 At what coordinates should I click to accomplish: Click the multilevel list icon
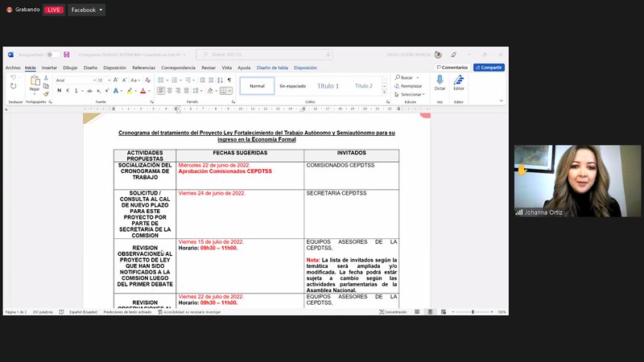click(188, 80)
